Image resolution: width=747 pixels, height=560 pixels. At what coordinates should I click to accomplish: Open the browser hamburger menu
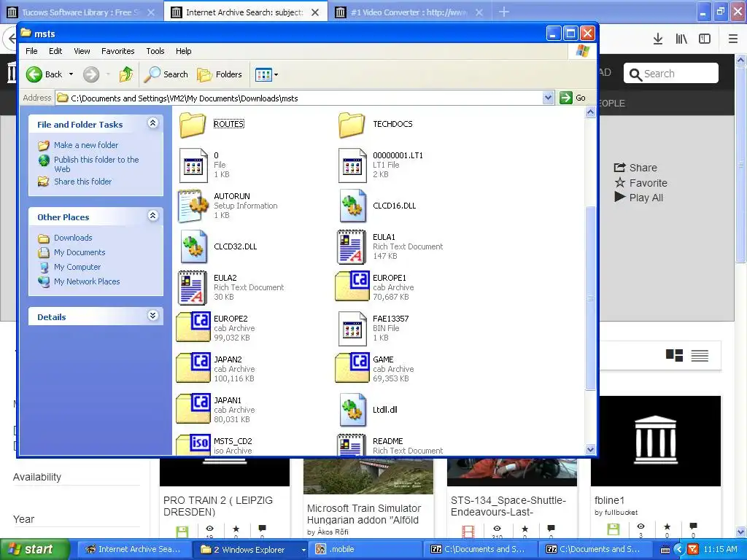pos(733,39)
